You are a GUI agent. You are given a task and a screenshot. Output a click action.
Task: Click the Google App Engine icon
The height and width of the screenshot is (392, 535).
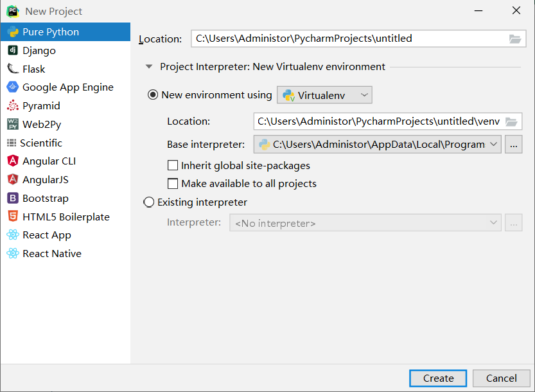pos(13,87)
